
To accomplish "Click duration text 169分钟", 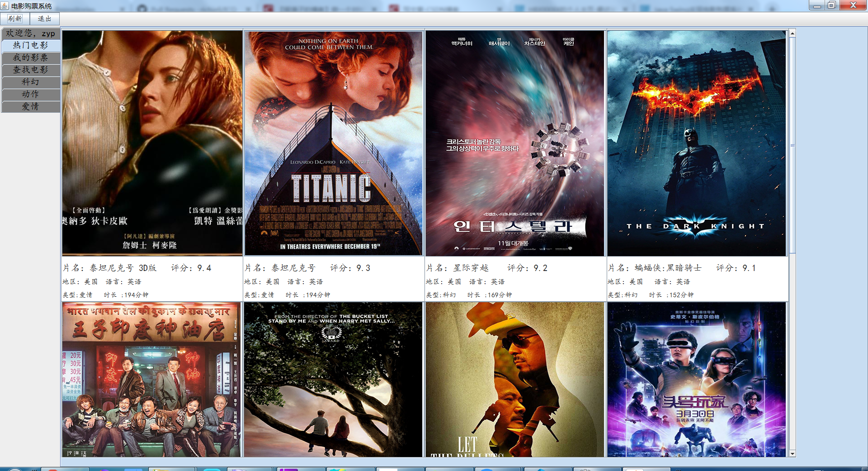I will [500, 295].
